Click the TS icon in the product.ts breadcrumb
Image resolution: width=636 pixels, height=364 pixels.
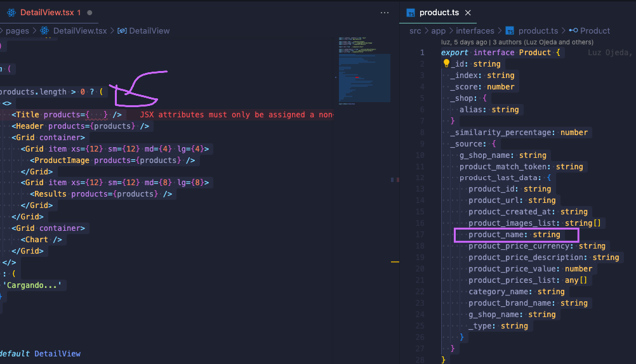510,31
